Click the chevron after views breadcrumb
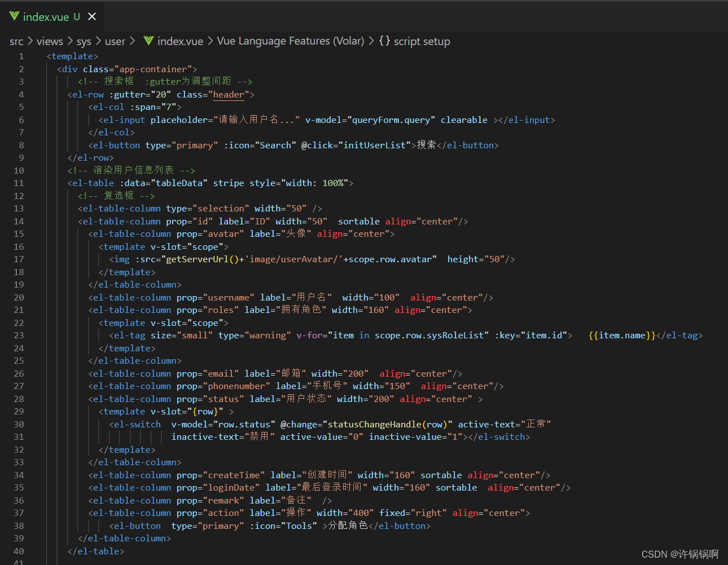 (x=70, y=41)
